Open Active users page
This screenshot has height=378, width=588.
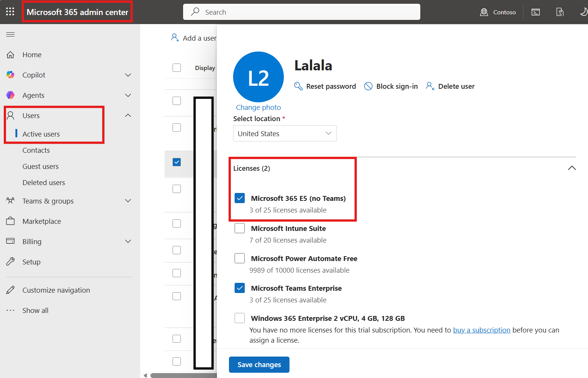coord(41,134)
